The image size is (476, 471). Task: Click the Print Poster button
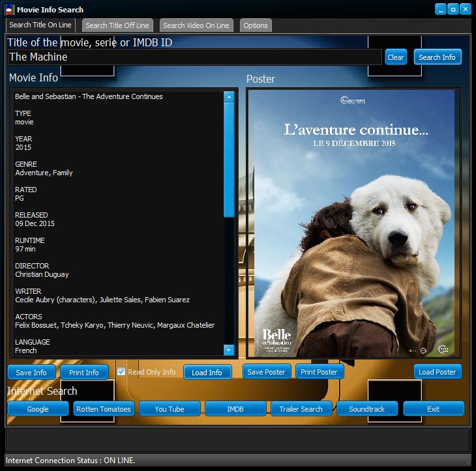[x=319, y=371]
